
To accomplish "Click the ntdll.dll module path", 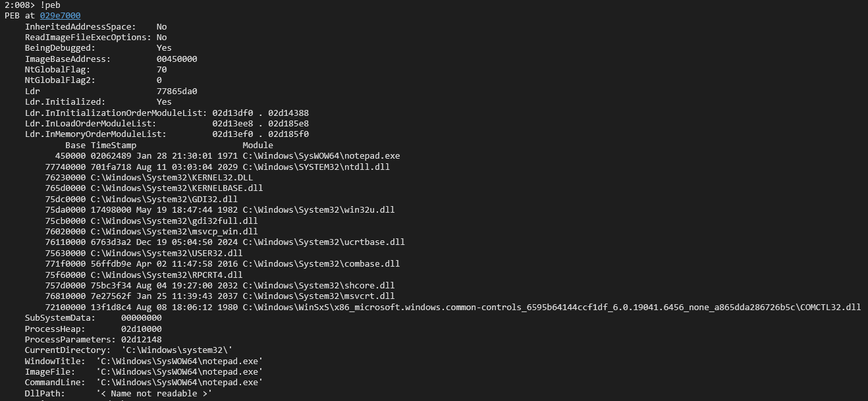I will [316, 167].
